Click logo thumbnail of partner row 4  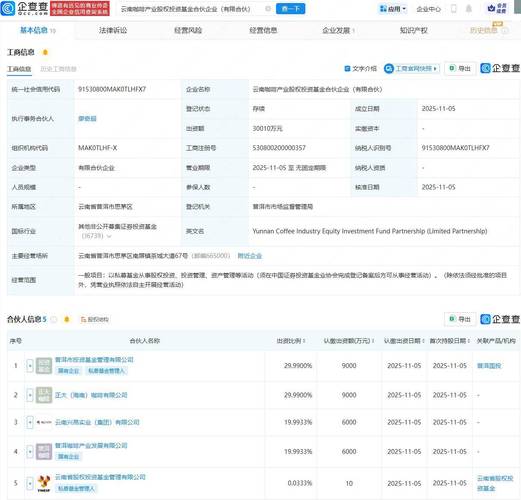[44, 452]
